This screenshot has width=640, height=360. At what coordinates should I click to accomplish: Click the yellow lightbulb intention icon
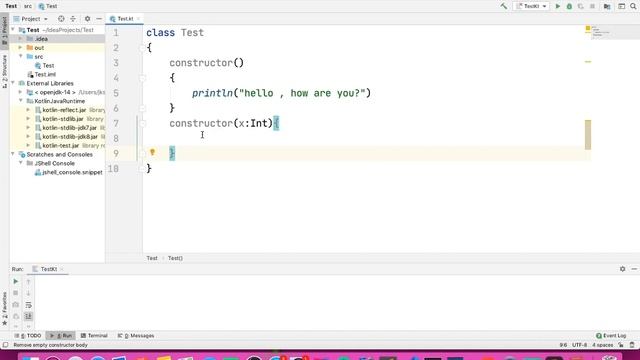152,152
